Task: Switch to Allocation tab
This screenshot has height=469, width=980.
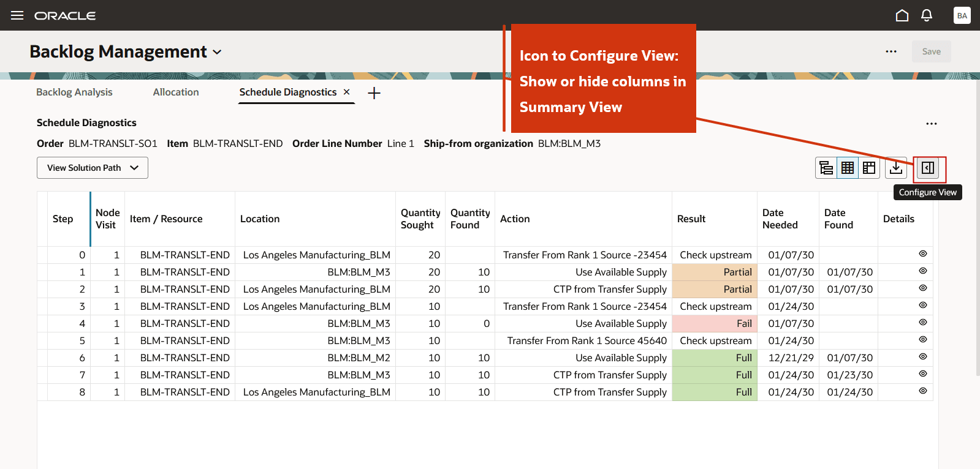Action: (x=176, y=92)
